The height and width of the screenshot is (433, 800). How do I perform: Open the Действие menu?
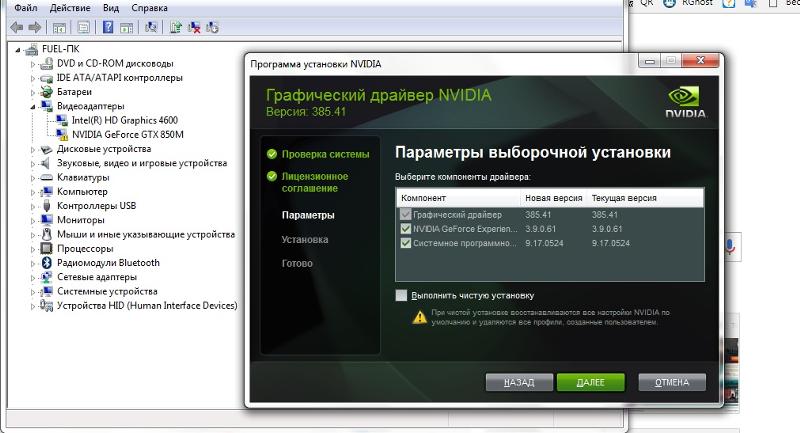pos(70,8)
